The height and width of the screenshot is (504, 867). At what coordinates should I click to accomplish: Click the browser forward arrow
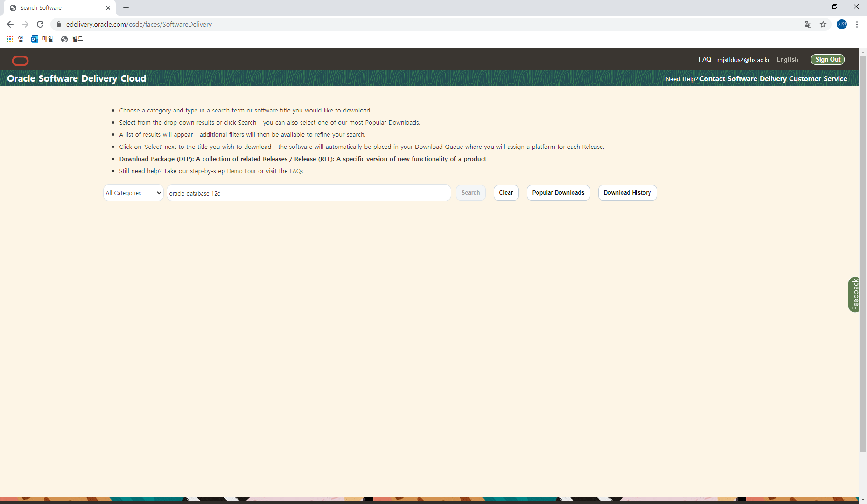[x=25, y=24]
